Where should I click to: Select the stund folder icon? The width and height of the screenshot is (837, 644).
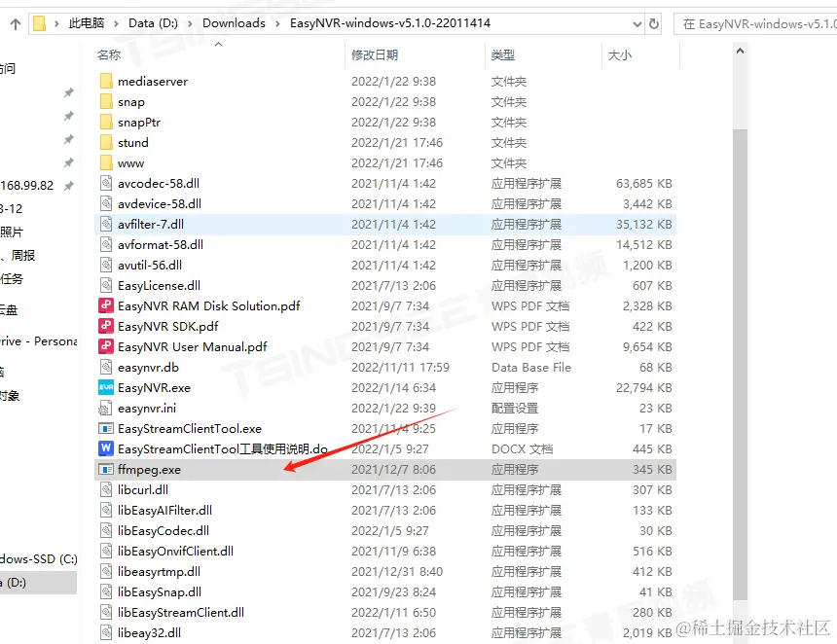(106, 142)
